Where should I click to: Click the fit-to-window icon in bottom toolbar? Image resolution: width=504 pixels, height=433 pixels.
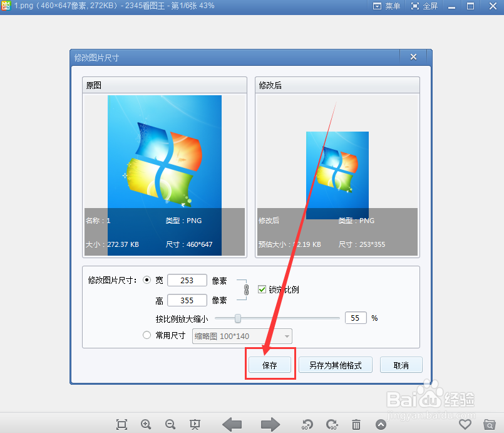[122, 424]
